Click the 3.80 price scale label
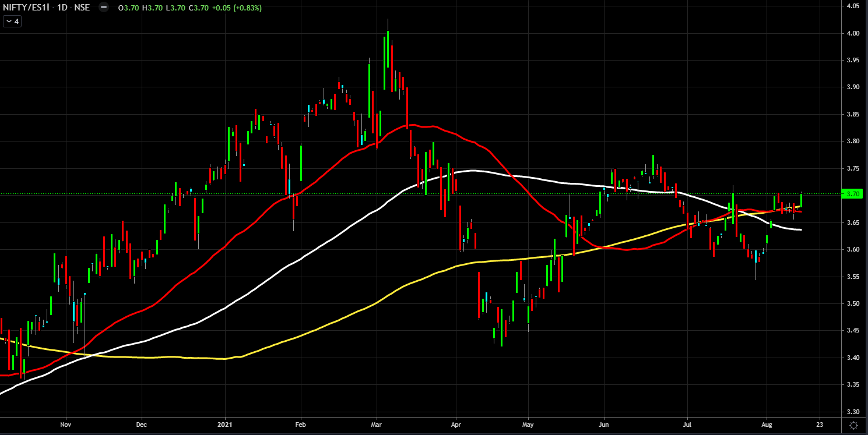The width and height of the screenshot is (868, 435). tap(852, 141)
